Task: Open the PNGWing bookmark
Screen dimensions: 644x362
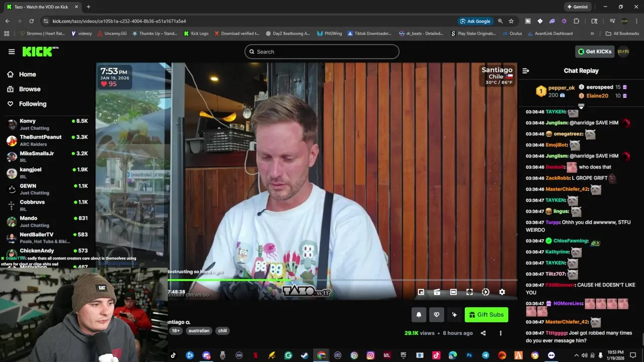Action: point(330,34)
